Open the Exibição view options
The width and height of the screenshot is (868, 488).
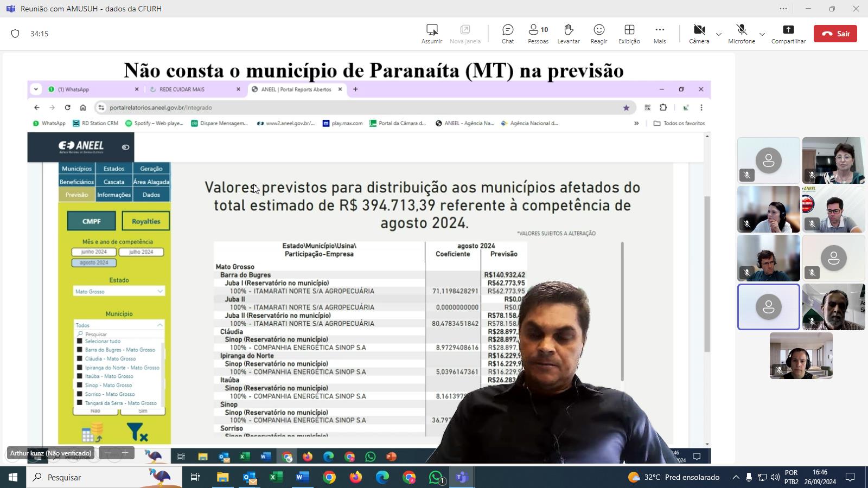[x=629, y=30]
